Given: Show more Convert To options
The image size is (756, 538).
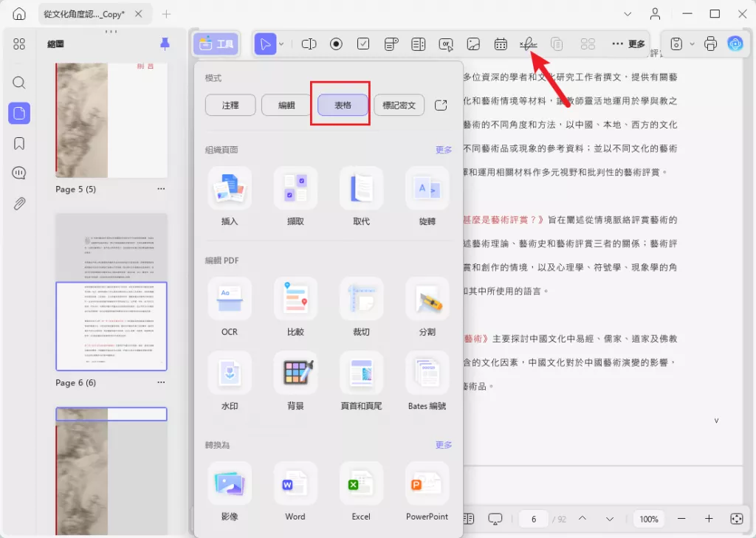Looking at the screenshot, I should tap(444, 445).
